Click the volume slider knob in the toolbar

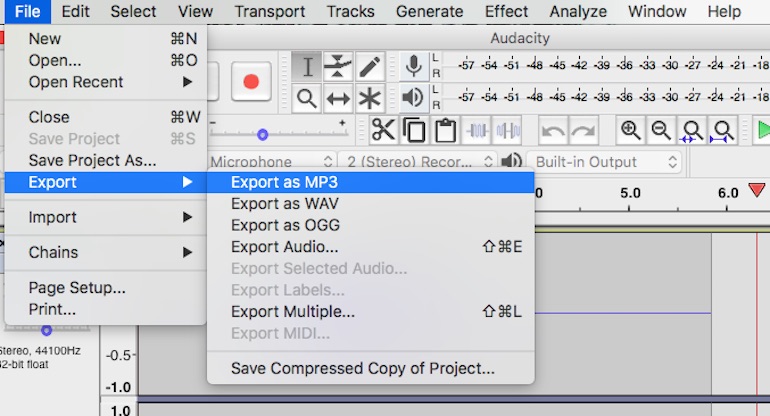pos(263,135)
